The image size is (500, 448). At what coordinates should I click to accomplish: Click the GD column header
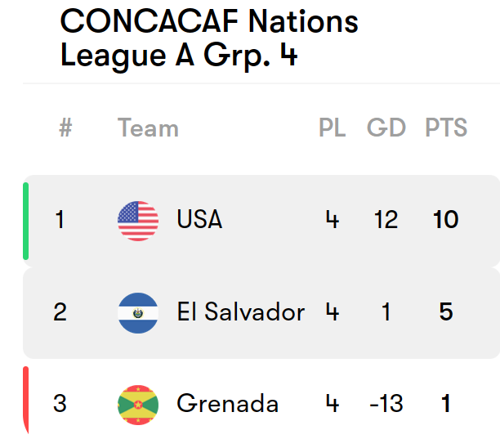(386, 128)
